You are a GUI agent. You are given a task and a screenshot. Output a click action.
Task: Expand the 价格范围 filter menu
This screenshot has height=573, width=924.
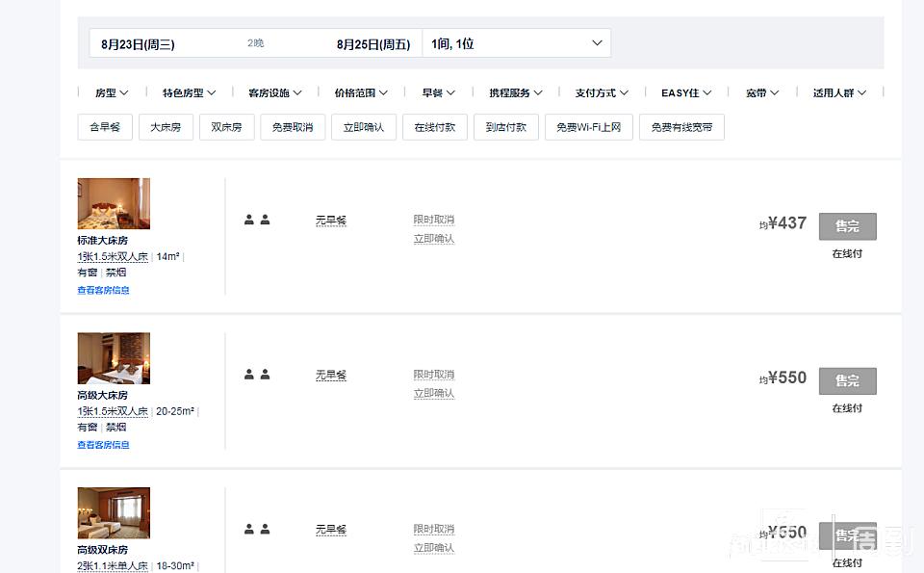click(x=360, y=92)
